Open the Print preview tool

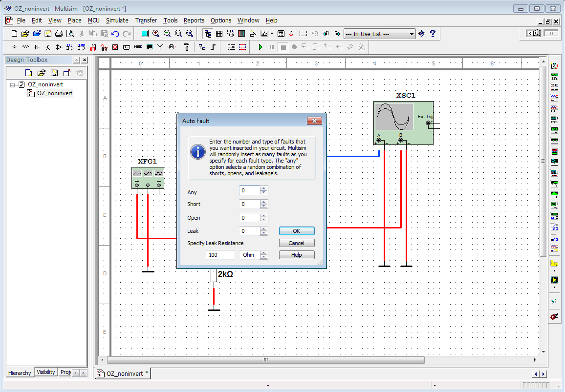pos(70,34)
